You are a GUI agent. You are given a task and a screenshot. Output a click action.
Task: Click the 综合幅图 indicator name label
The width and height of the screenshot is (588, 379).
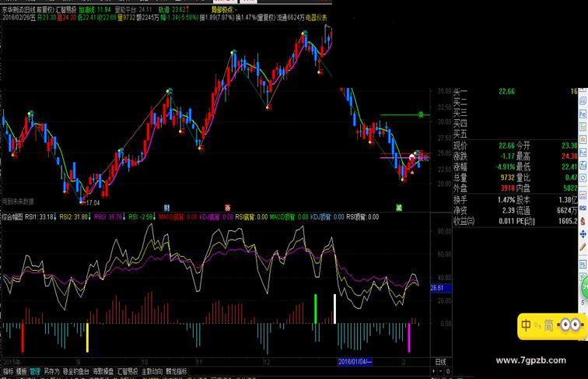tap(12, 217)
